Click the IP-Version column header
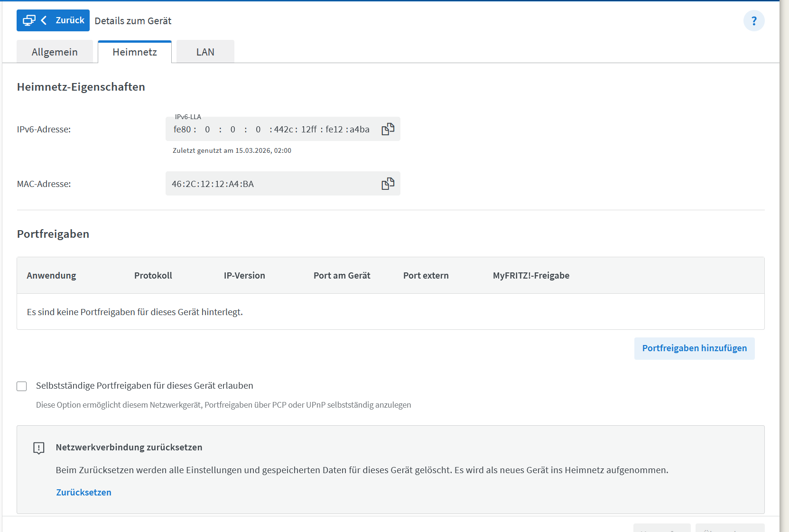 pos(244,276)
